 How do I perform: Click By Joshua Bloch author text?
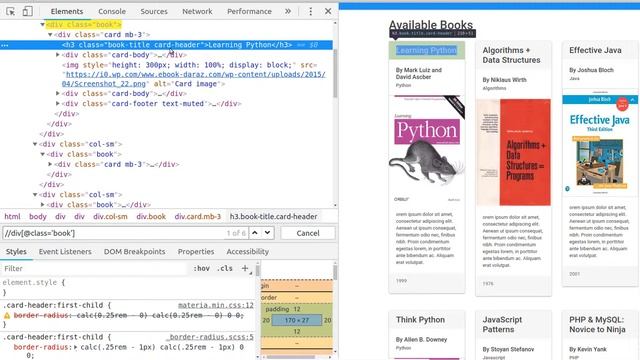click(591, 70)
